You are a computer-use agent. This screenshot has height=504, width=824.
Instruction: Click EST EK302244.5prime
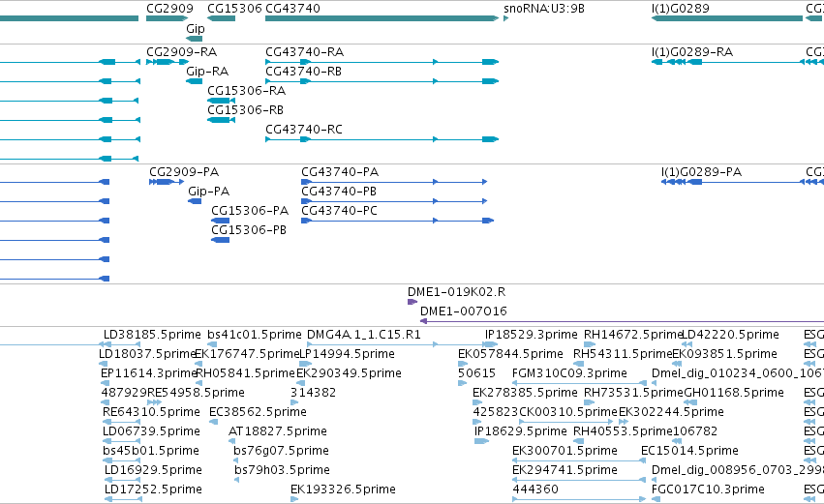(671, 413)
